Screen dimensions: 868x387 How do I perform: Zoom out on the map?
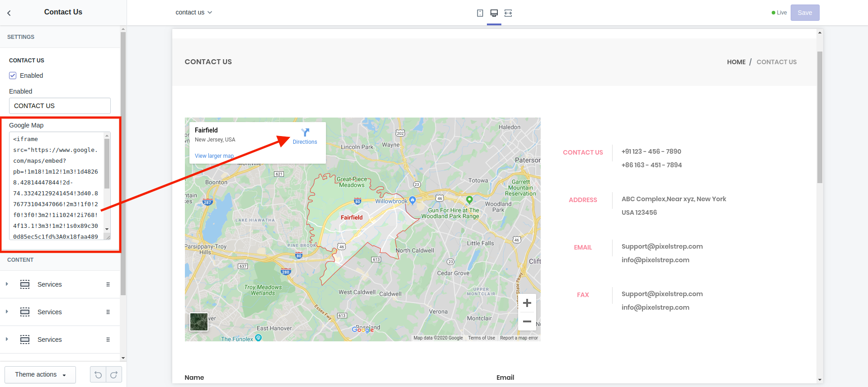[x=527, y=321]
